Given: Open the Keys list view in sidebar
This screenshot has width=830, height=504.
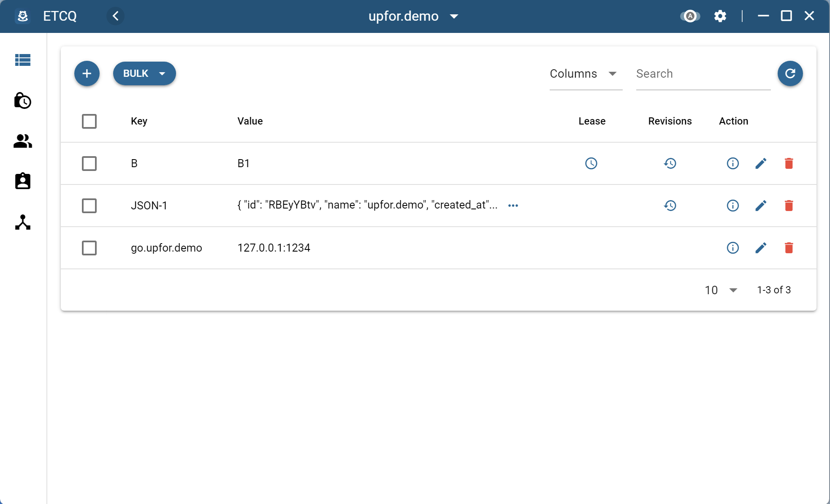Looking at the screenshot, I should pos(23,60).
